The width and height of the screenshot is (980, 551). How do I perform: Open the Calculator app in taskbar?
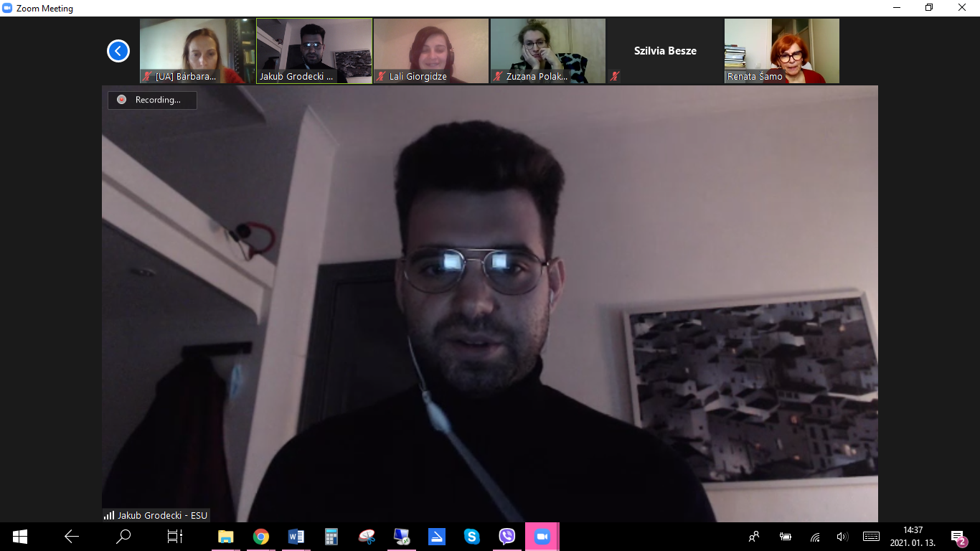tap(331, 537)
